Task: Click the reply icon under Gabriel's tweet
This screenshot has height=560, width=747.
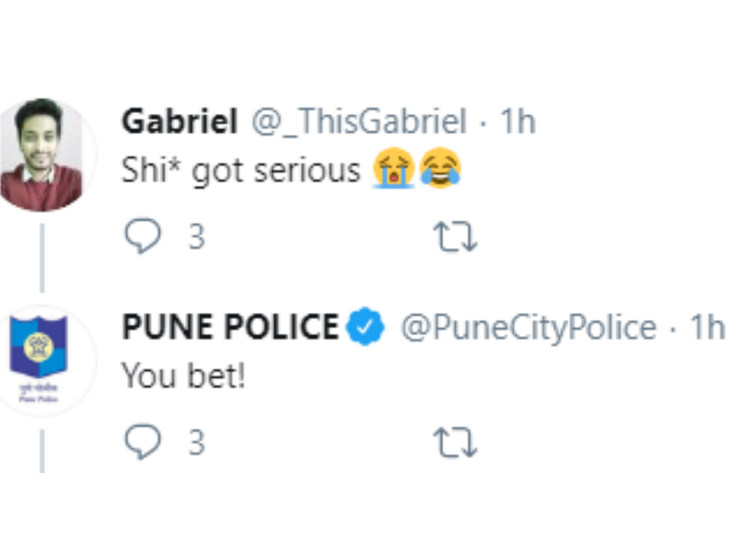Action: click(x=143, y=237)
